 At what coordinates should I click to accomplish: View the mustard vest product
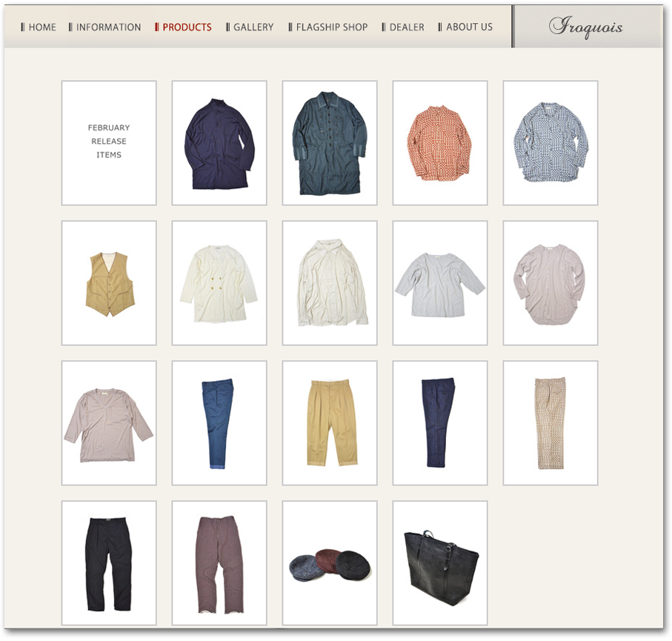(109, 283)
